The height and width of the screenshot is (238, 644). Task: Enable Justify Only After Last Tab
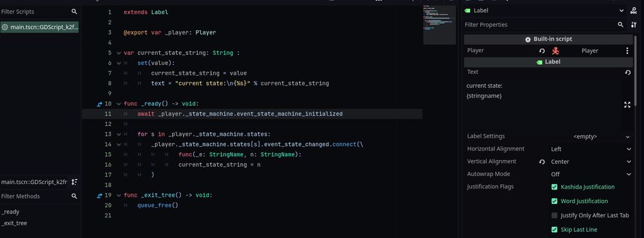pos(554,215)
